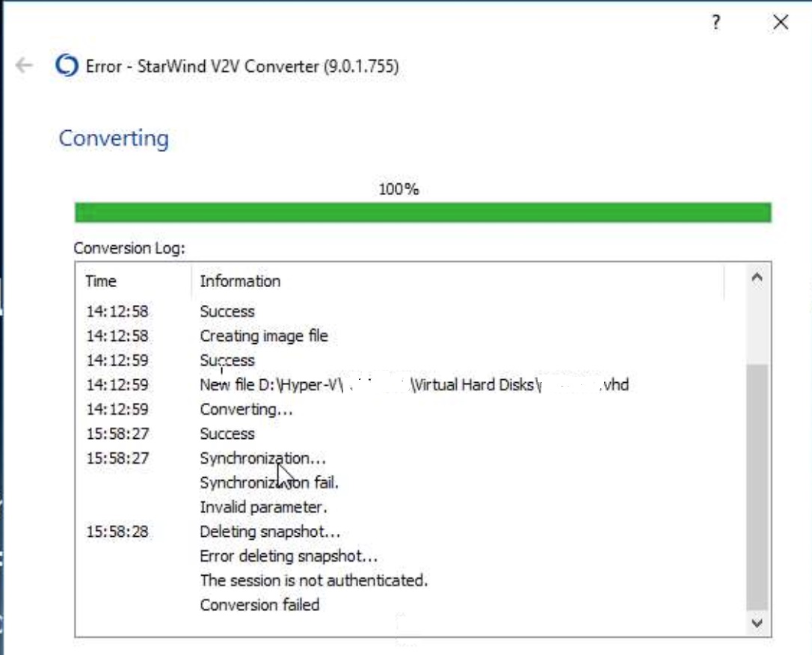The width and height of the screenshot is (812, 655).
Task: Click the 'Conversion Log:' label
Action: pyautogui.click(x=129, y=248)
